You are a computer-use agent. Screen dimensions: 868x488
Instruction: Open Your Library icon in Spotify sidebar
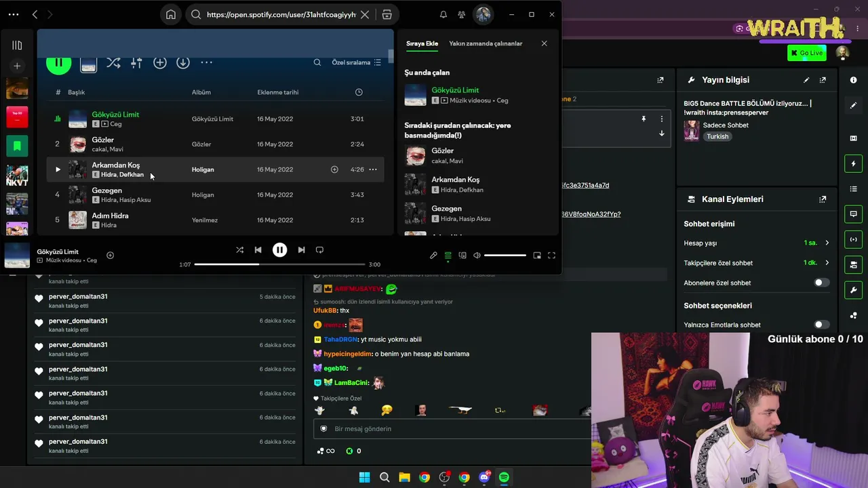(17, 45)
